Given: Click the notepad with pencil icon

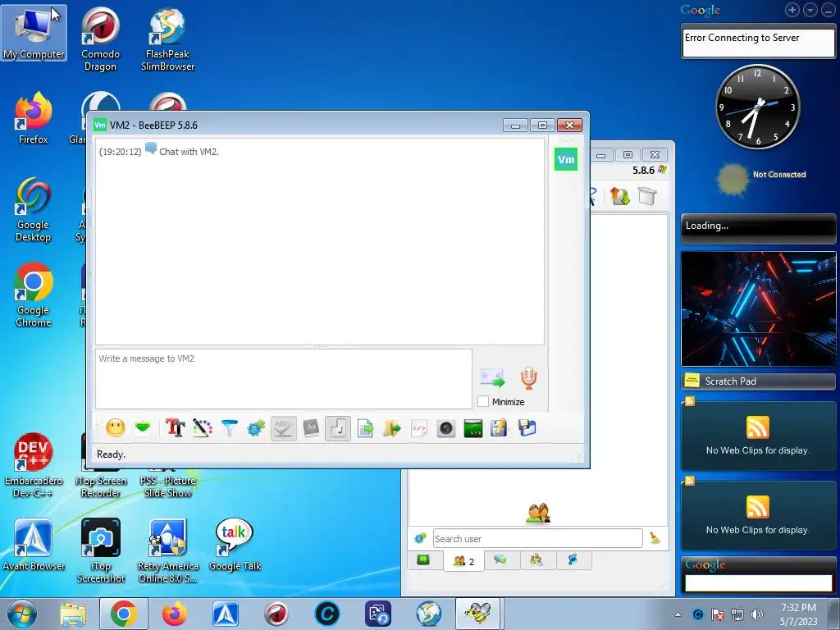Looking at the screenshot, I should pyautogui.click(x=499, y=428).
